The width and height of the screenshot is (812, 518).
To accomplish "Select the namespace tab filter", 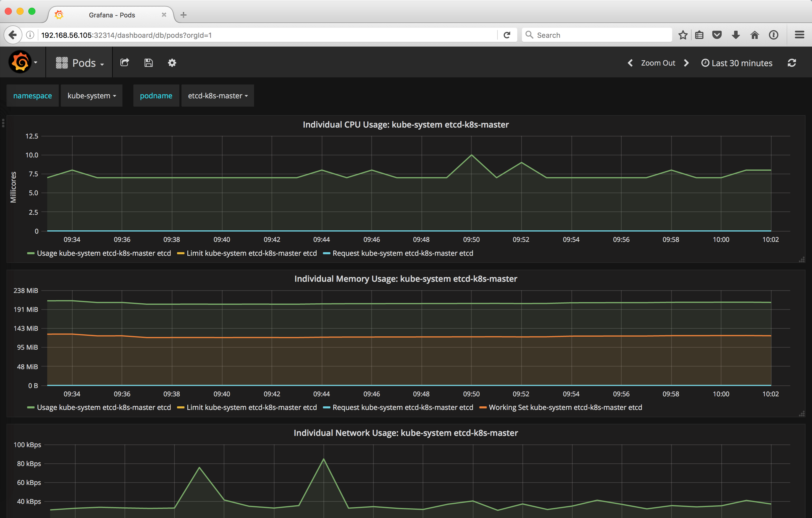I will click(x=32, y=95).
